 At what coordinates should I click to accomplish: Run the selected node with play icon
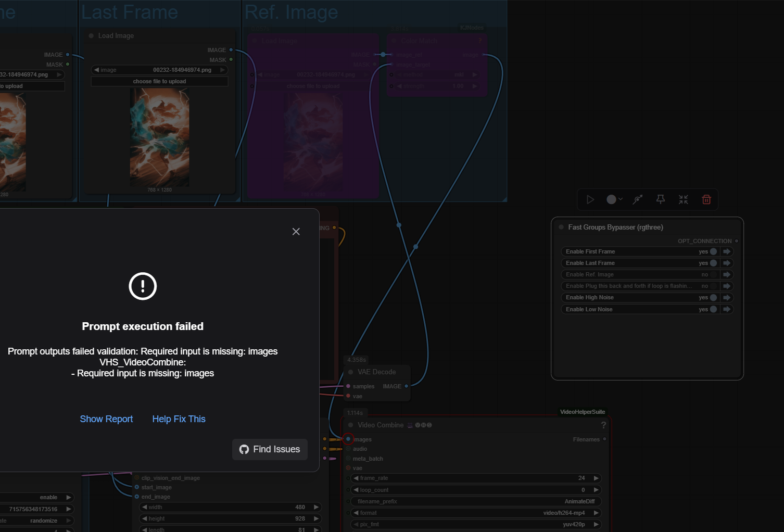590,199
